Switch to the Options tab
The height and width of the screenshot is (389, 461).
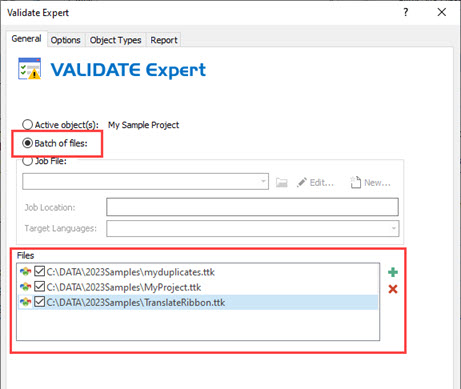[66, 40]
